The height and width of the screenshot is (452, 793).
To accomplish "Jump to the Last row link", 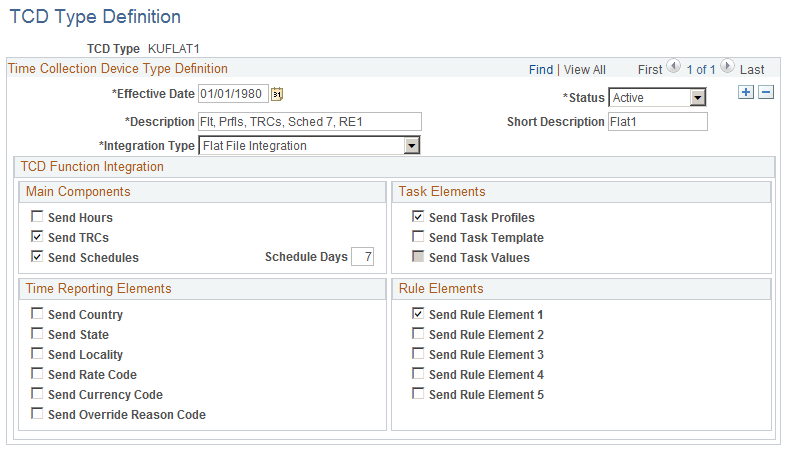I will [x=752, y=70].
